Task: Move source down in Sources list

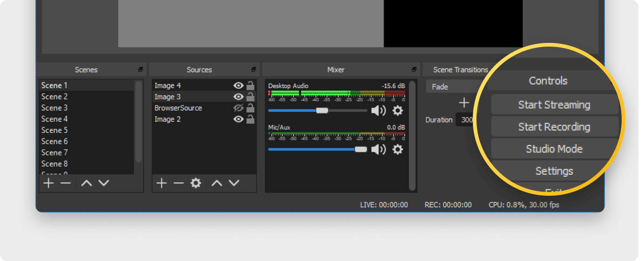Action: click(234, 183)
